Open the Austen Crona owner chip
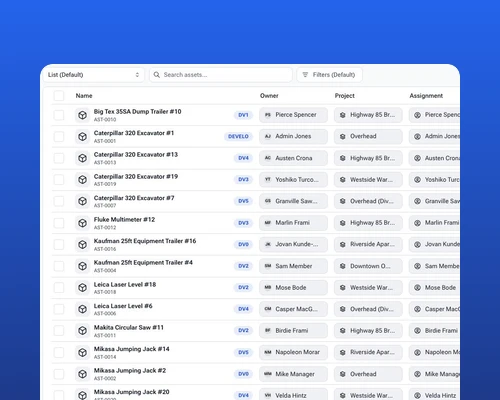500x400 pixels. click(293, 158)
